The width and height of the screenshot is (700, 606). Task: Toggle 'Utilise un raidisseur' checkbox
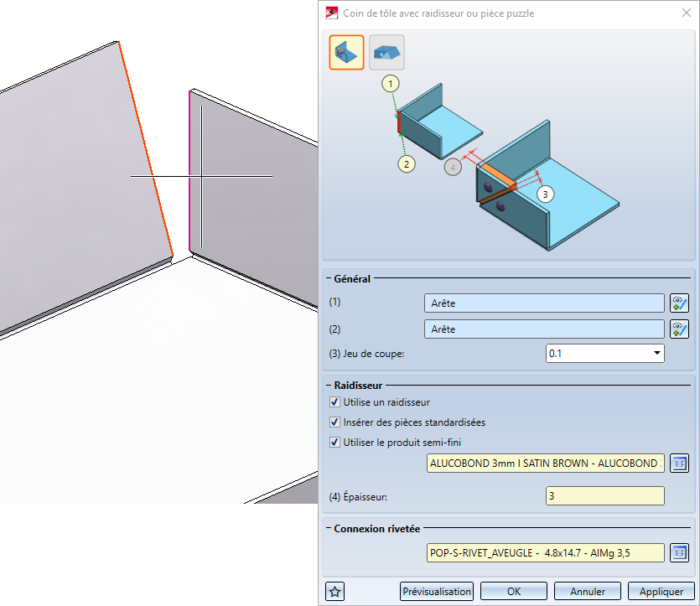coord(334,402)
